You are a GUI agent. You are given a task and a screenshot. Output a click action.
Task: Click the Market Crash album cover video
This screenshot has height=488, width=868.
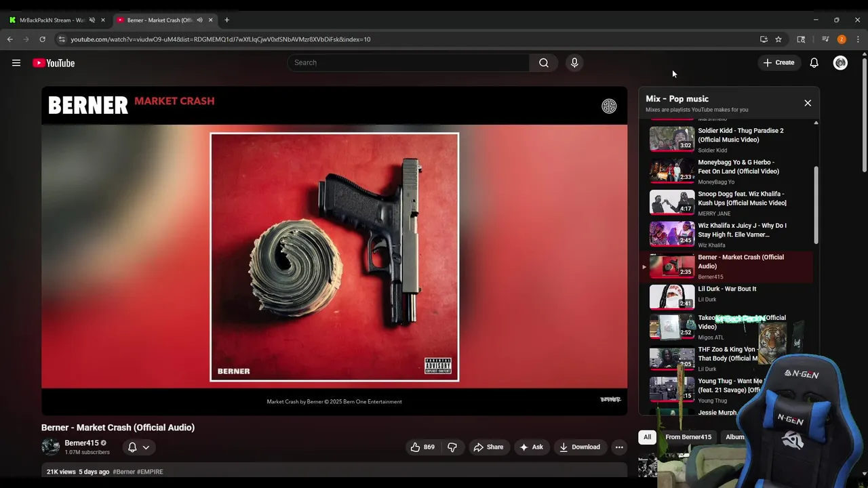coord(334,257)
